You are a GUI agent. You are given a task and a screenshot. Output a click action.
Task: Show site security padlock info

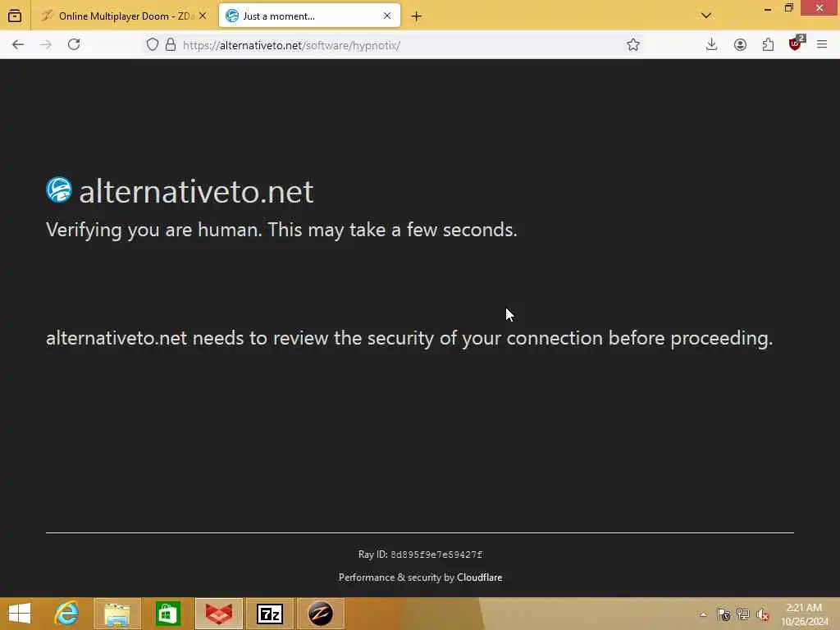point(171,45)
